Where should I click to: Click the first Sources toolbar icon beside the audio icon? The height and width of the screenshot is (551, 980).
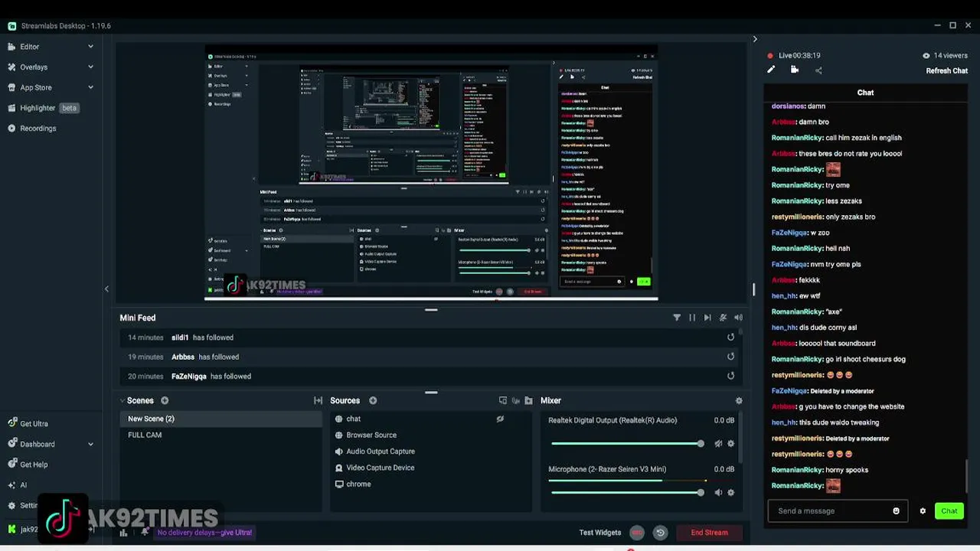coord(503,400)
